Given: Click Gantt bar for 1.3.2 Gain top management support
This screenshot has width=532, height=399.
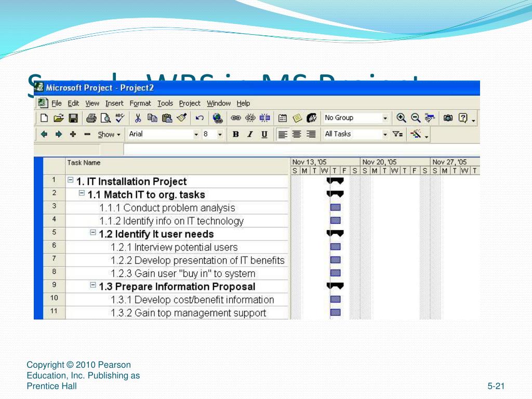Looking at the screenshot, I should point(335,312).
